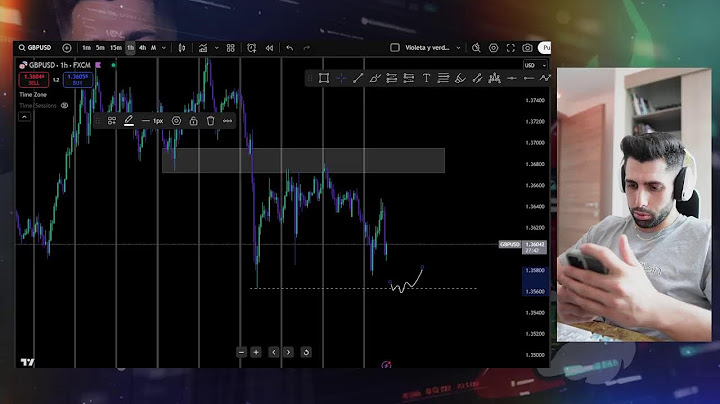Select the 1h timeframe

tap(130, 48)
